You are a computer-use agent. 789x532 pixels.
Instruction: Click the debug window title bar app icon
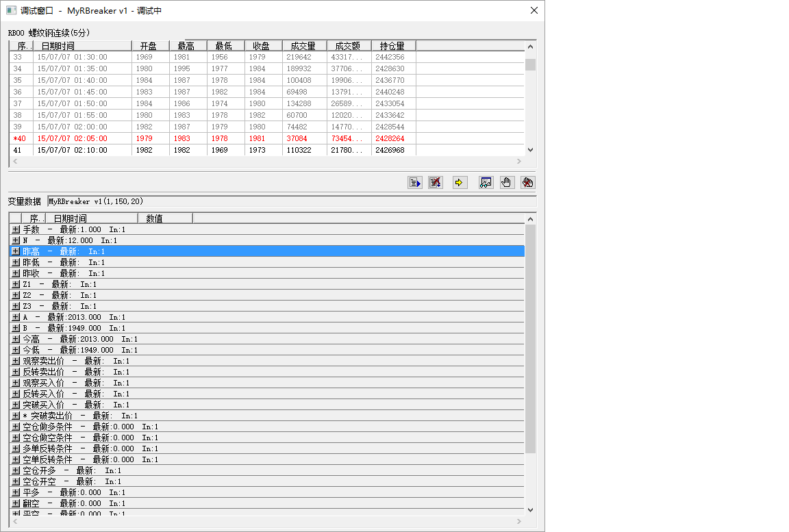11,10
